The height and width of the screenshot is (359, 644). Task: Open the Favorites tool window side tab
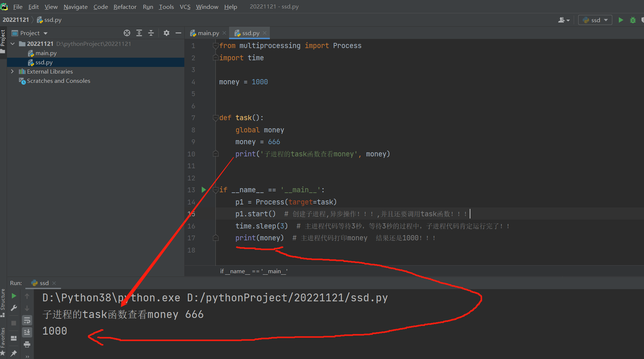3,342
